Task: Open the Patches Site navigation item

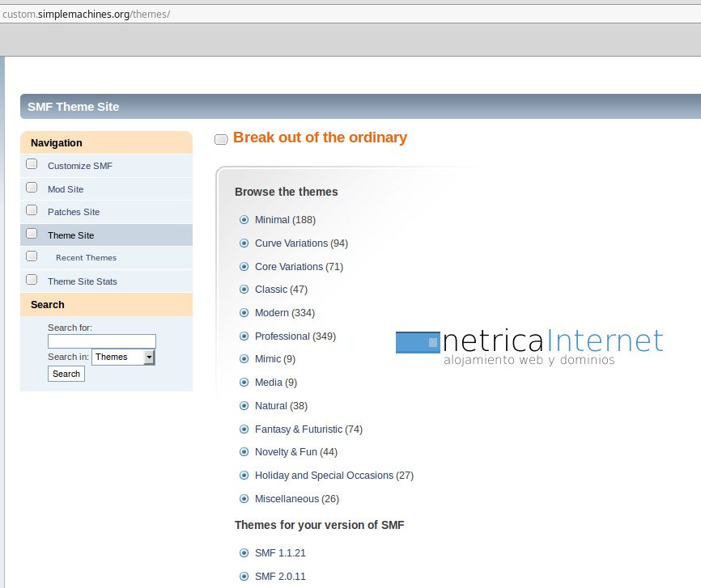Action: tap(74, 212)
